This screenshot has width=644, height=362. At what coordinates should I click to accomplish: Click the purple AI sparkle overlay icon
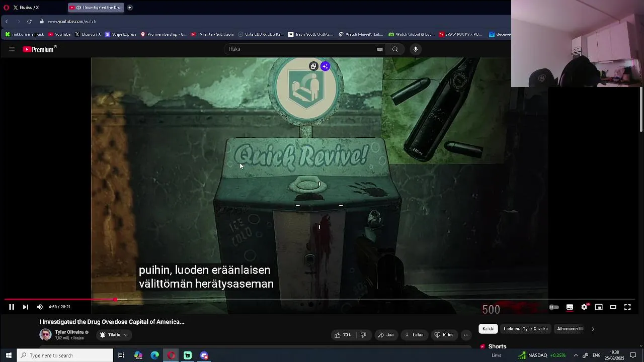coord(325,66)
